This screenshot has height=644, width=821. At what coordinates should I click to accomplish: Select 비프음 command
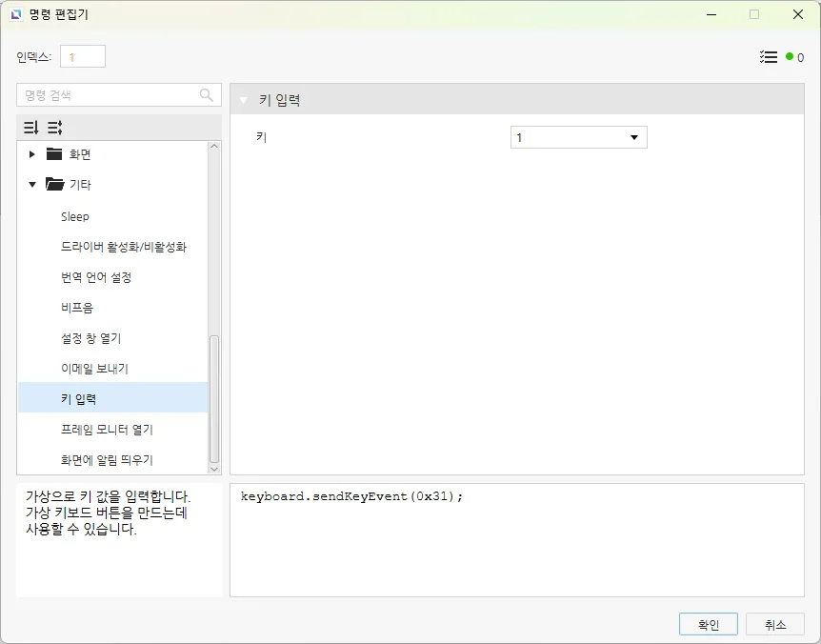coord(77,308)
